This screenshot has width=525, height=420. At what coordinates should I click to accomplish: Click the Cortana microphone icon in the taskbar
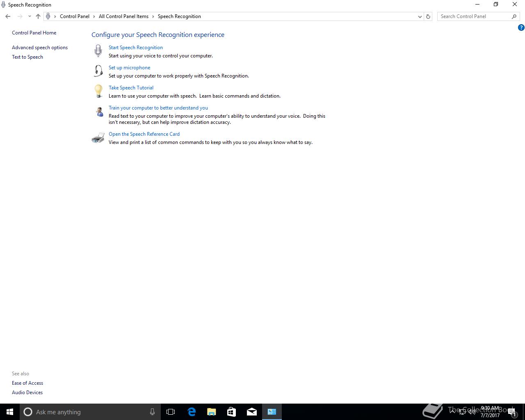(152, 412)
